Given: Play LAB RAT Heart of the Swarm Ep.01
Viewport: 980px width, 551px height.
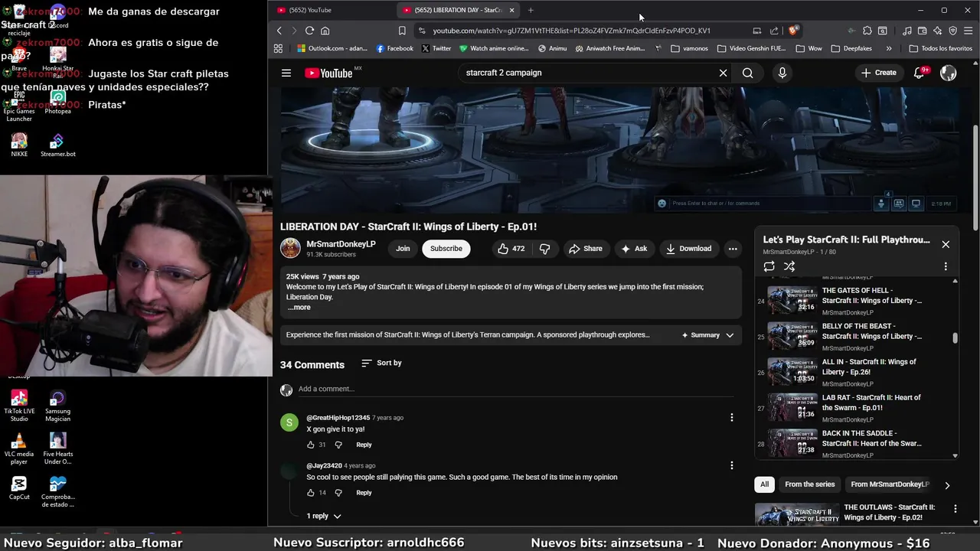Looking at the screenshot, I should click(856, 408).
